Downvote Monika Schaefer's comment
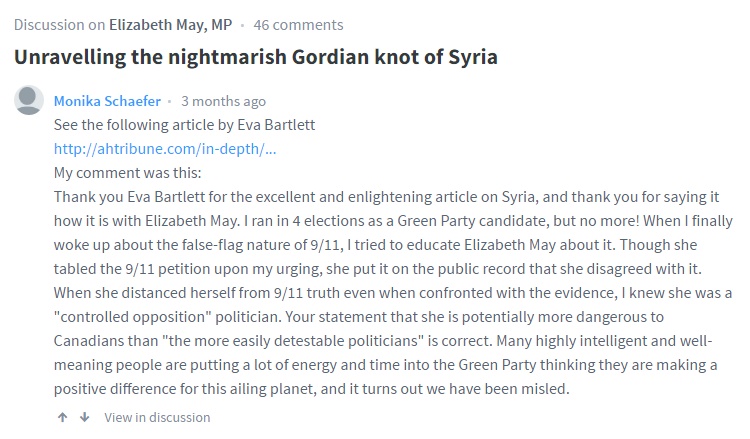Image resolution: width=750 pixels, height=439 pixels. [x=84, y=417]
